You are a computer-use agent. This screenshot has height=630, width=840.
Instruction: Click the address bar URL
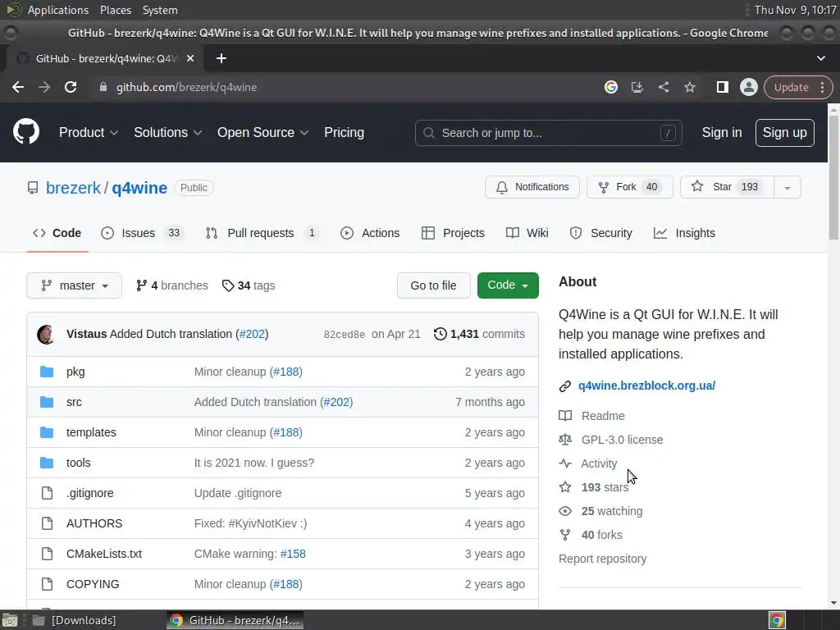pos(186,87)
